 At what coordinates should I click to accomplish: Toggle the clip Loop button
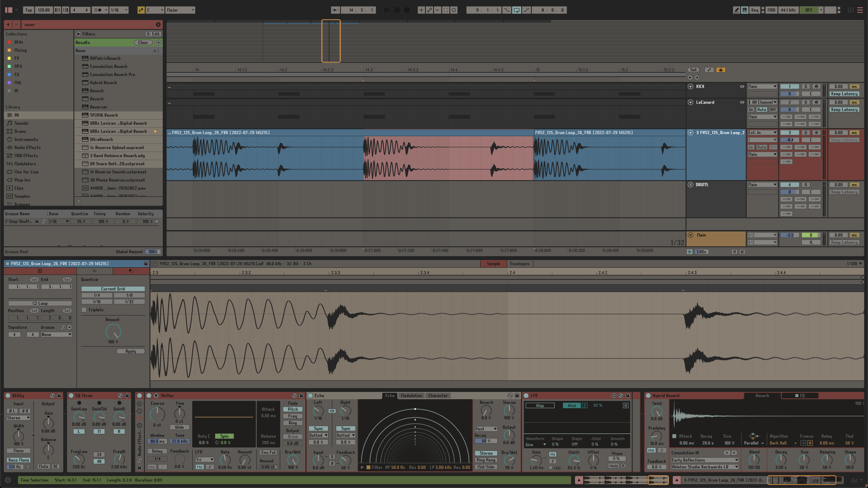click(x=40, y=303)
